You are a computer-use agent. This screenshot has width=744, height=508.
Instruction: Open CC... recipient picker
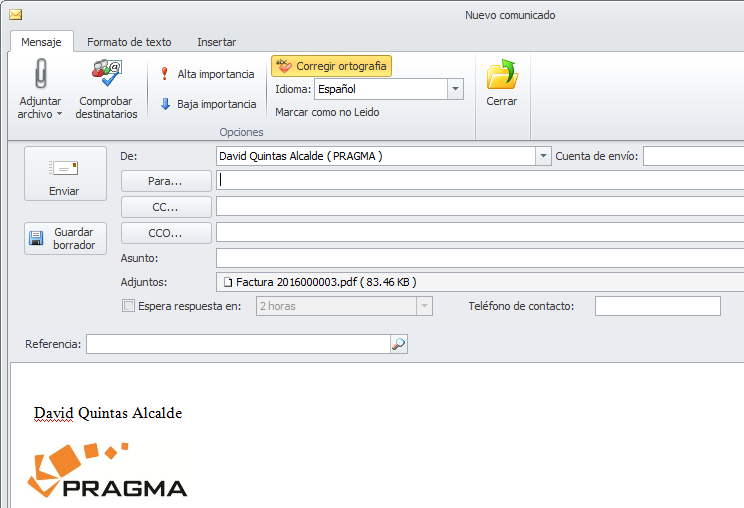coord(166,207)
